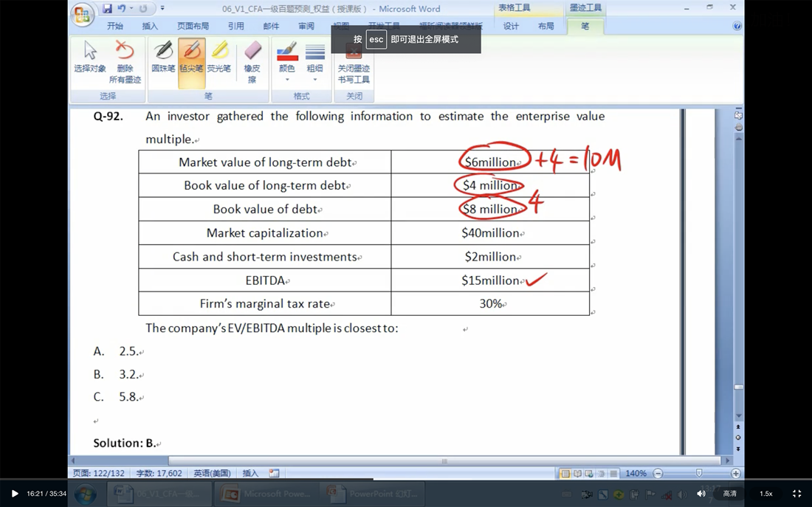Delete all ink (删除所有墨迹)

[125, 62]
